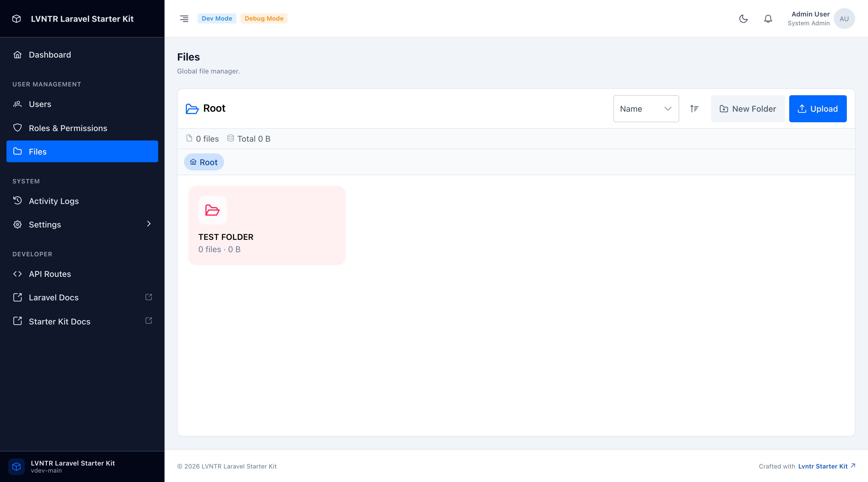Open Users in sidebar
The height and width of the screenshot is (482, 868).
point(40,104)
